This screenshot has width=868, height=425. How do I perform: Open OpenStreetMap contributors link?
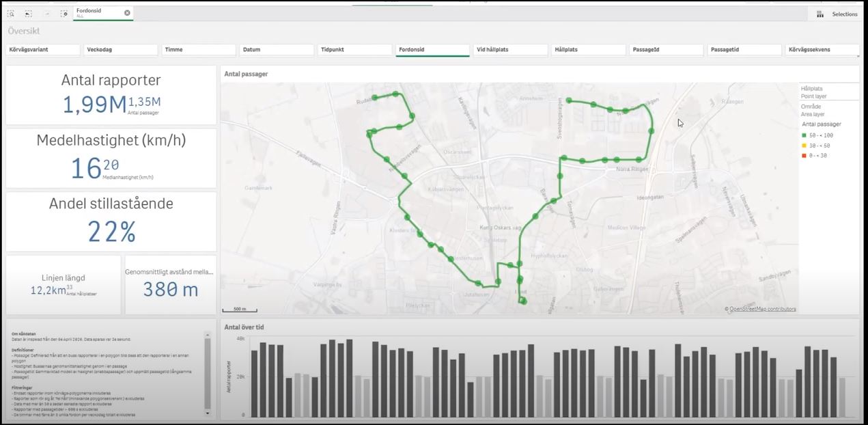click(762, 309)
